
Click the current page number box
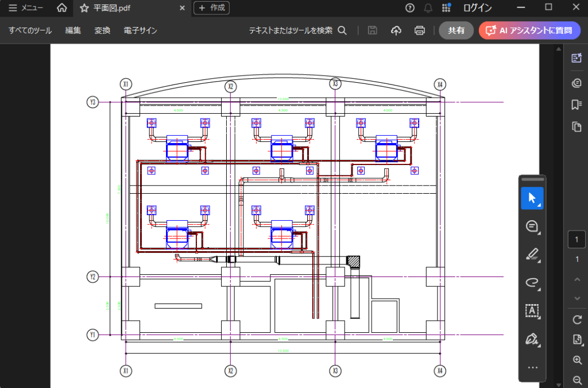577,240
